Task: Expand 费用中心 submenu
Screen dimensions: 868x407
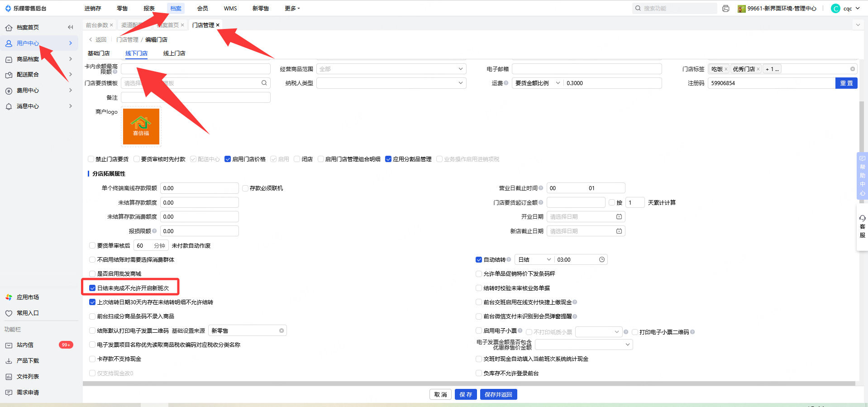Action: click(x=71, y=91)
